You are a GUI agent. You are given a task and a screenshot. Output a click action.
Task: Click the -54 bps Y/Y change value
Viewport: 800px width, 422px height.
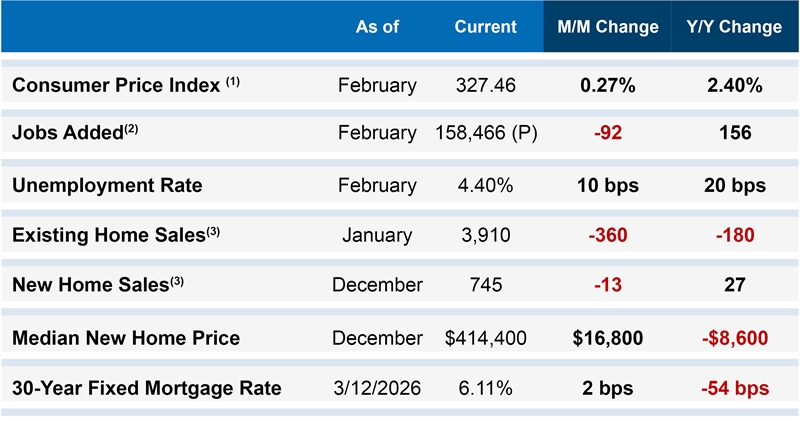pos(734,388)
